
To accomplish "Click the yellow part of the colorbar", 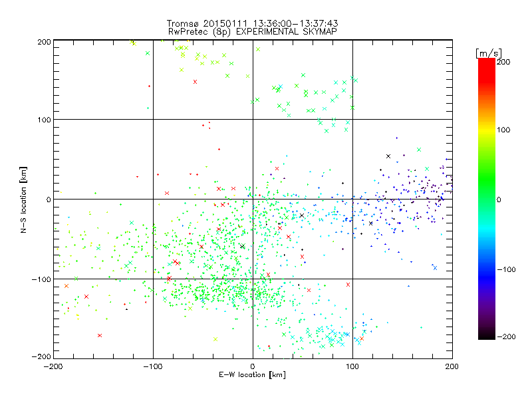I will (x=487, y=130).
